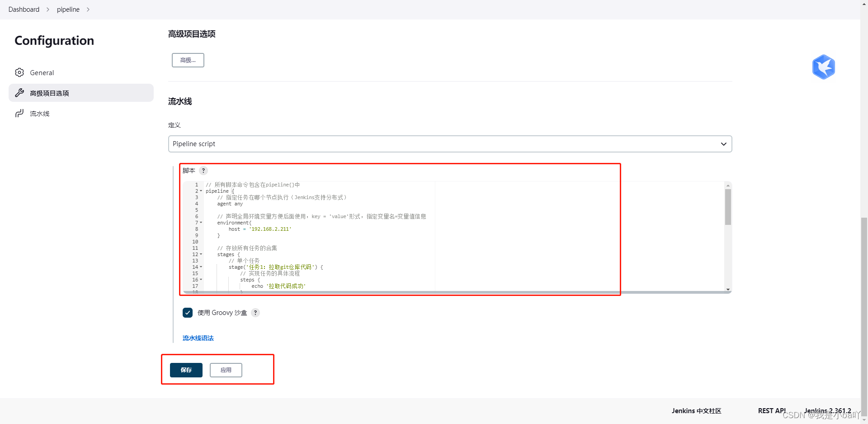The width and height of the screenshot is (868, 424).
Task: Click the 保存 save button
Action: click(x=186, y=370)
